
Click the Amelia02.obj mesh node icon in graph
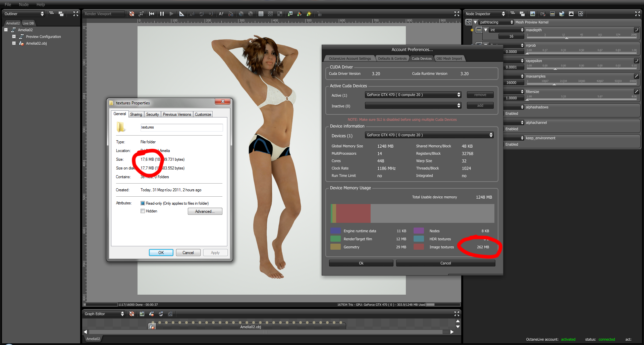(x=152, y=327)
